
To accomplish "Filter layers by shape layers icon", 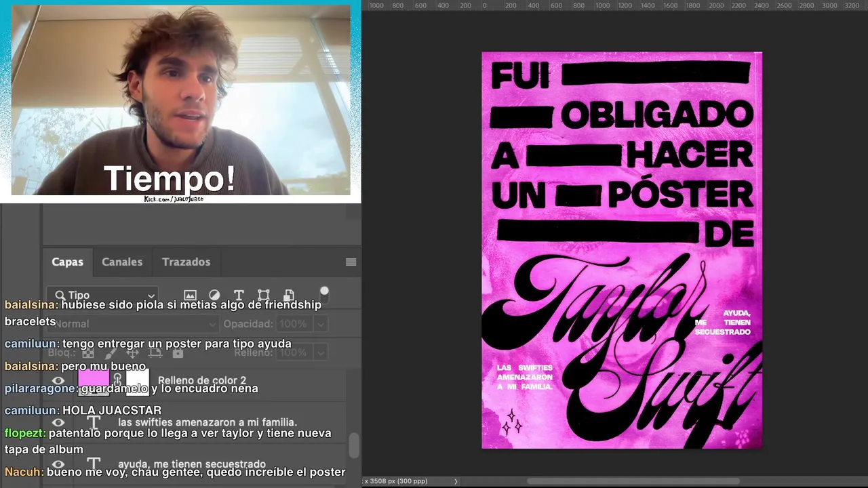I will click(264, 295).
